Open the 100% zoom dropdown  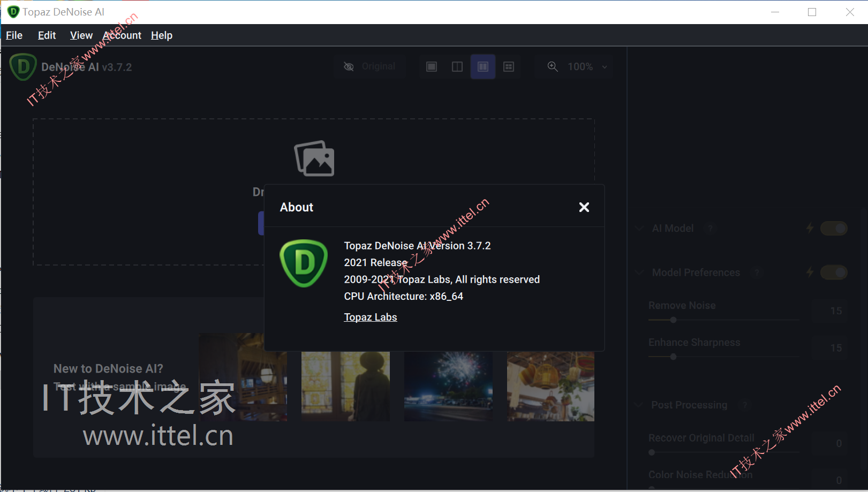coord(587,67)
